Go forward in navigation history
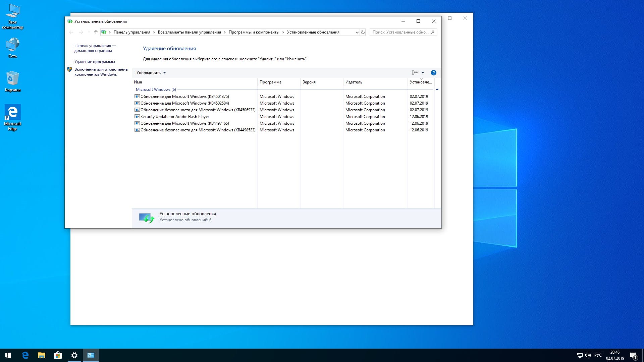Screen dimensions: 644x362 81,32
